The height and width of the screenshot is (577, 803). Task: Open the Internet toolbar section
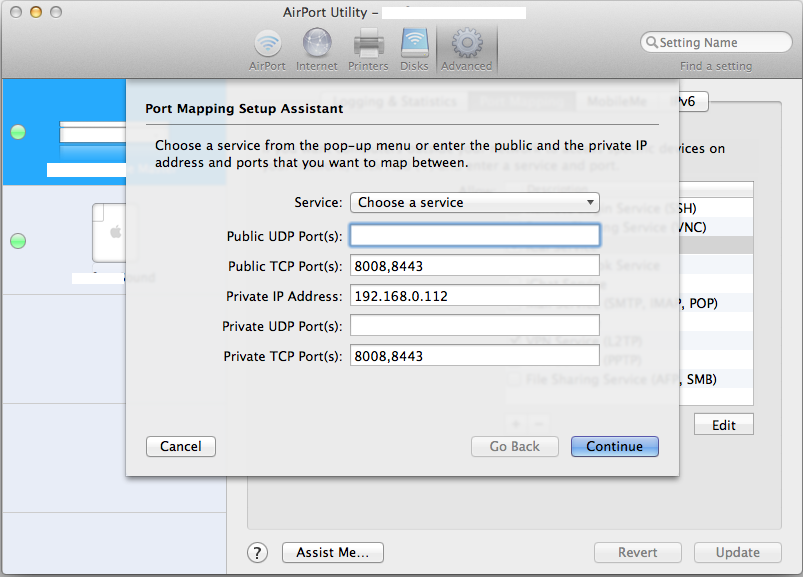[x=316, y=50]
